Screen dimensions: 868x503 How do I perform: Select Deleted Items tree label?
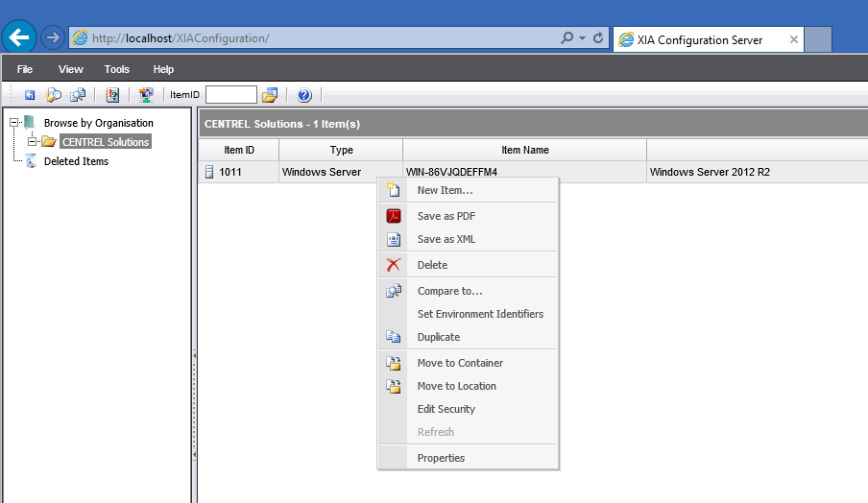coord(77,161)
